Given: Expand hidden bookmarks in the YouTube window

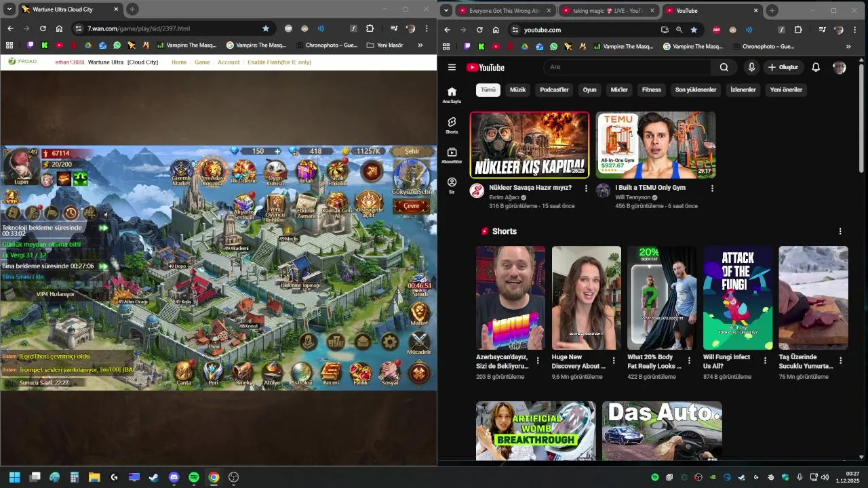Looking at the screenshot, I should tap(848, 46).
